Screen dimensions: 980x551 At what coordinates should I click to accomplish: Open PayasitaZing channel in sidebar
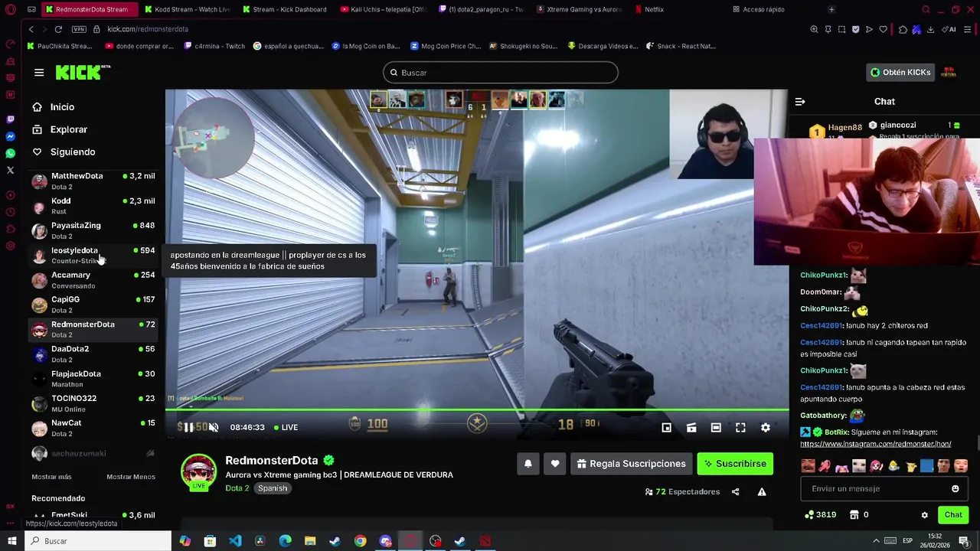click(93, 230)
